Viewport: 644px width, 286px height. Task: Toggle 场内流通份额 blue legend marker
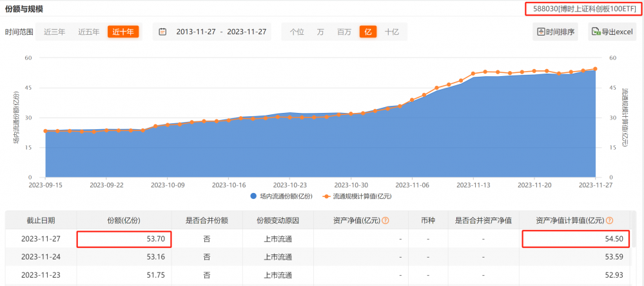pyautogui.click(x=254, y=196)
